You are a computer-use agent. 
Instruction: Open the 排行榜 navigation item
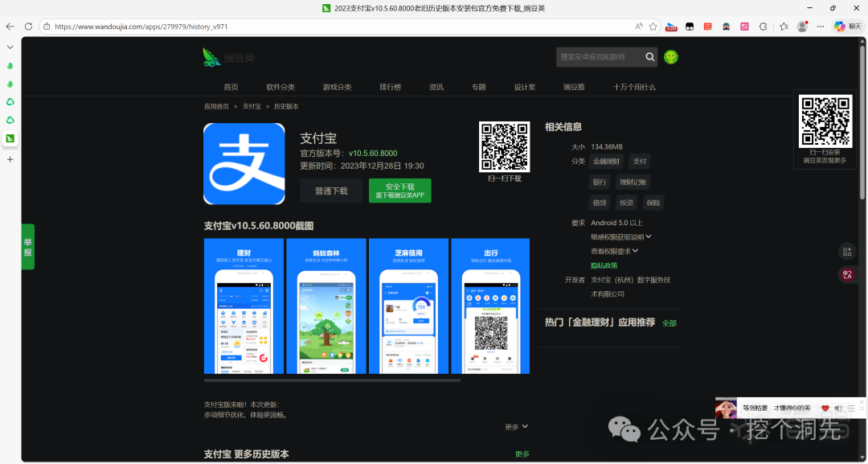[x=391, y=87]
